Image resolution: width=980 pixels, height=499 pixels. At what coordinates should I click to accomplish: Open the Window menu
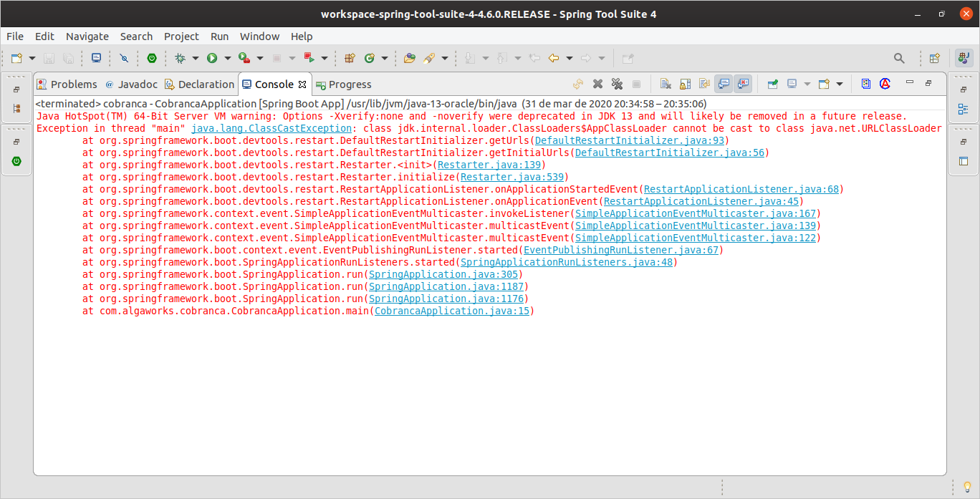click(260, 36)
